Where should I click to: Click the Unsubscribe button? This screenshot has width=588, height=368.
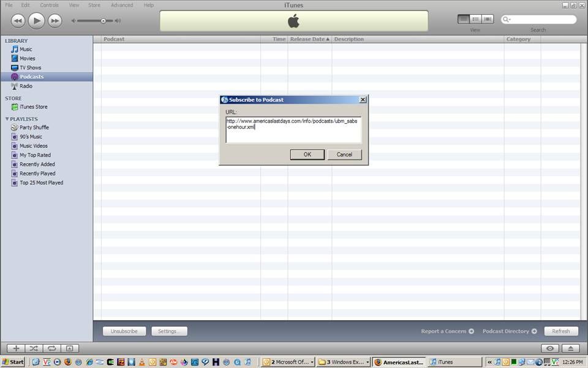click(x=124, y=331)
